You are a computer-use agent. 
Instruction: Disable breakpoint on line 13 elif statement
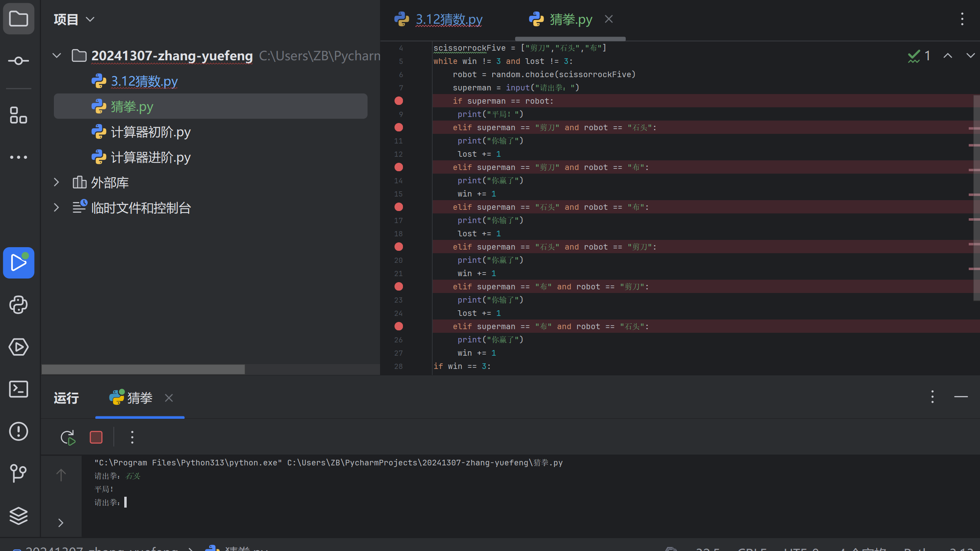(399, 167)
